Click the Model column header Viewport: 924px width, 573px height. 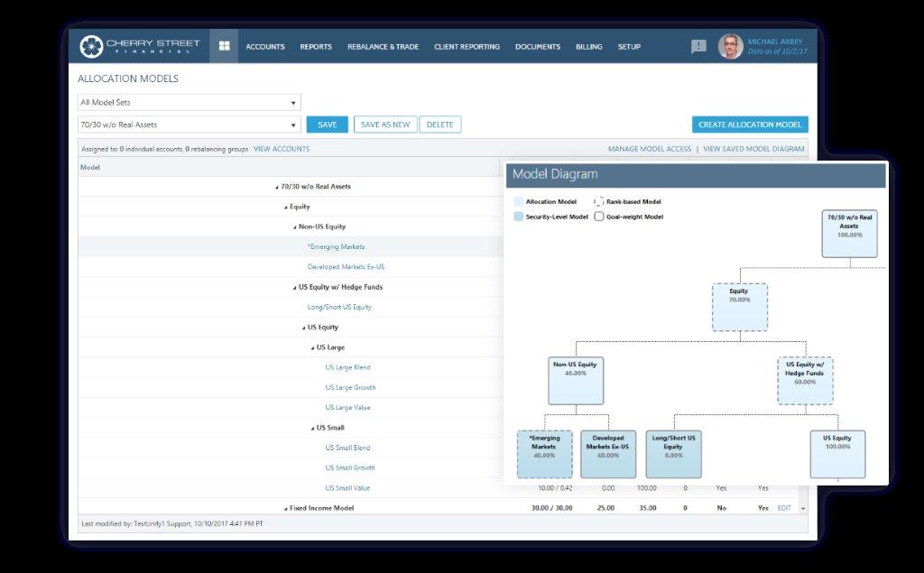(x=90, y=168)
